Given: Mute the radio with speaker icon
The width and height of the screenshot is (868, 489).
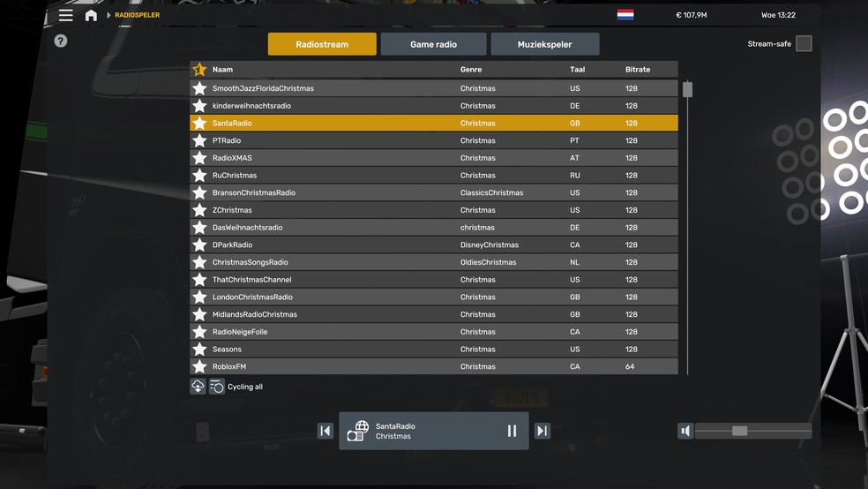Looking at the screenshot, I should tap(685, 431).
